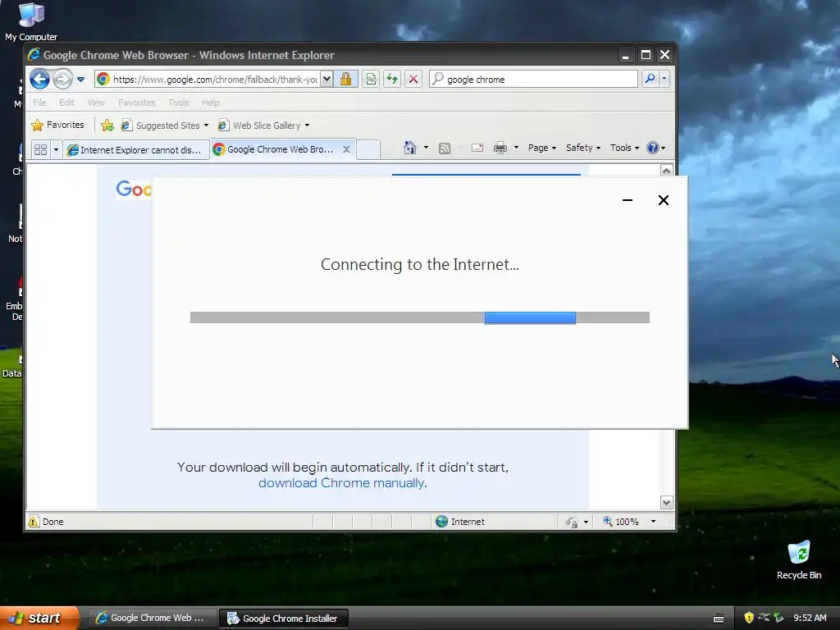Click the Add to Favorites Bar icon
The image size is (840, 630).
[x=107, y=126]
